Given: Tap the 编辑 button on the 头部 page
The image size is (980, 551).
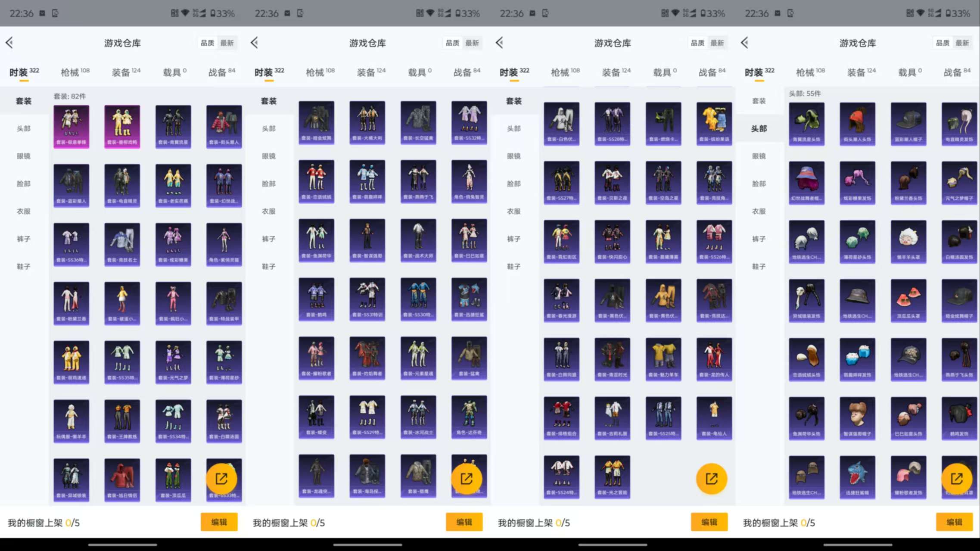Looking at the screenshot, I should point(954,522).
